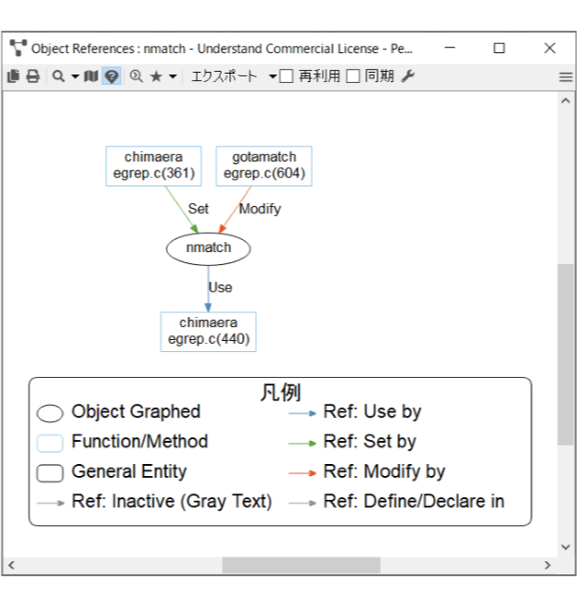The width and height of the screenshot is (577, 607).
Task: Select the gotamatch egrep.c(604) node
Action: tap(264, 166)
